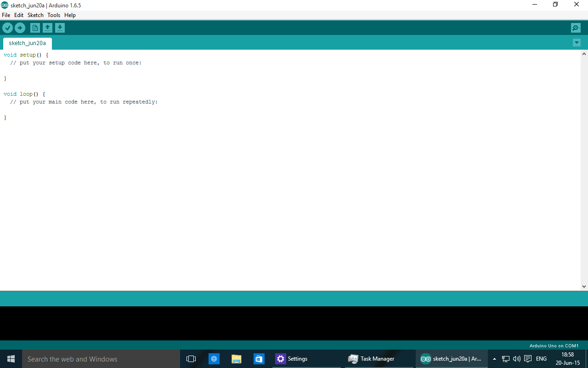The height and width of the screenshot is (368, 588).
Task: Open the Tools menu
Action: [54, 15]
